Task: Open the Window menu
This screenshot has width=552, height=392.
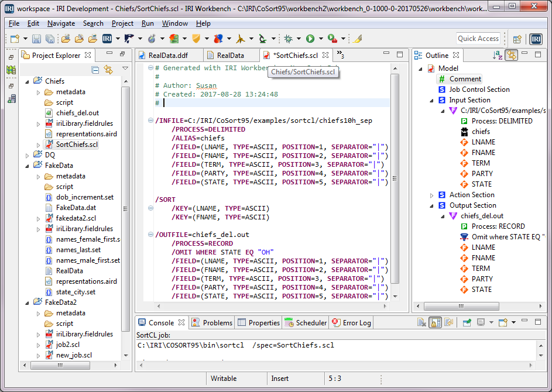Action: click(174, 23)
